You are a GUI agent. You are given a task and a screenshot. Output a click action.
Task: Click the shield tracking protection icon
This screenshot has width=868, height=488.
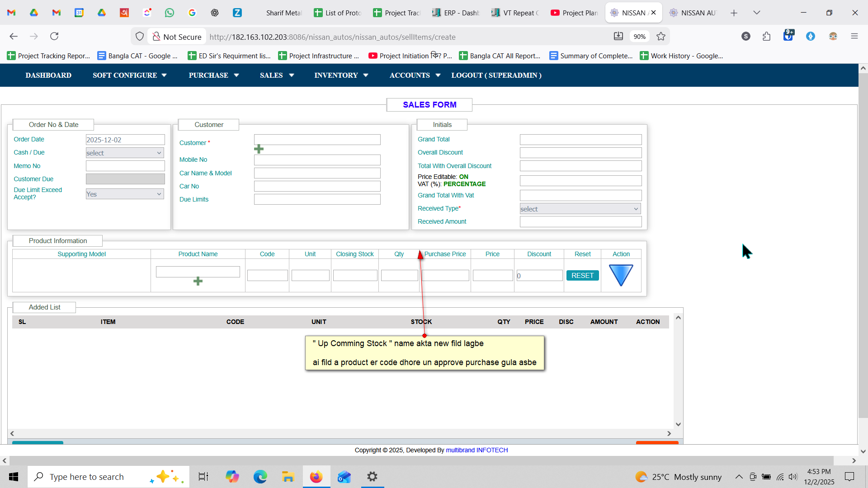click(140, 37)
